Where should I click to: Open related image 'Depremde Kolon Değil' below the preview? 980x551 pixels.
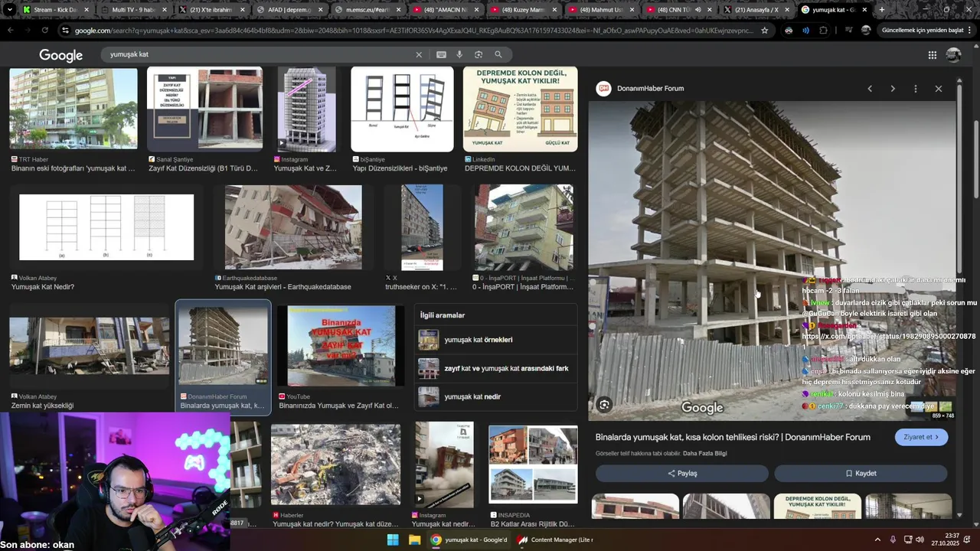(x=817, y=506)
